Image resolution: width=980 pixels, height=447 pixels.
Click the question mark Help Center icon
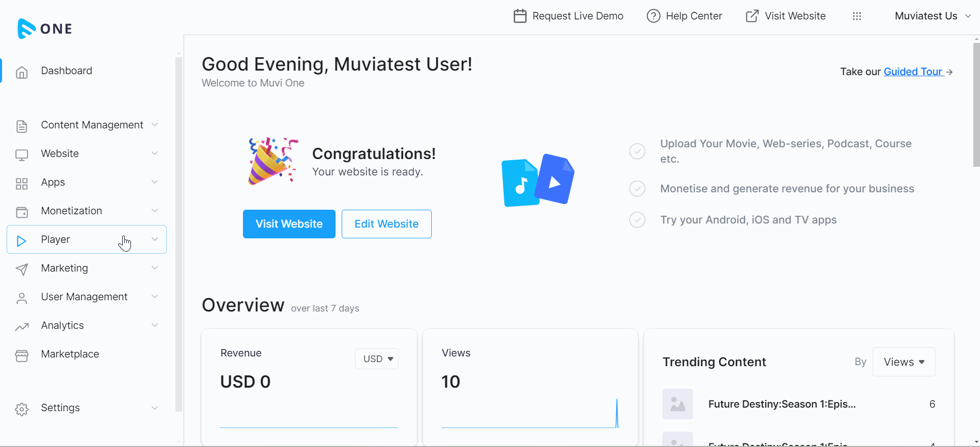click(653, 16)
